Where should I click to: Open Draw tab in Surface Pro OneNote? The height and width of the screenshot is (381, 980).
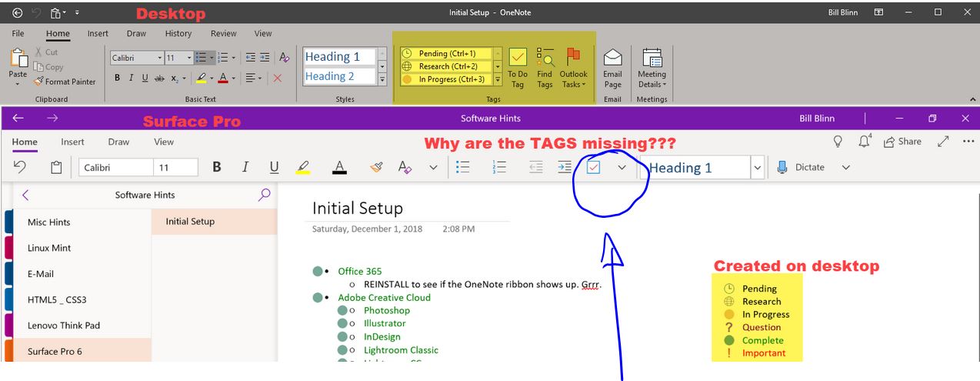tap(118, 142)
